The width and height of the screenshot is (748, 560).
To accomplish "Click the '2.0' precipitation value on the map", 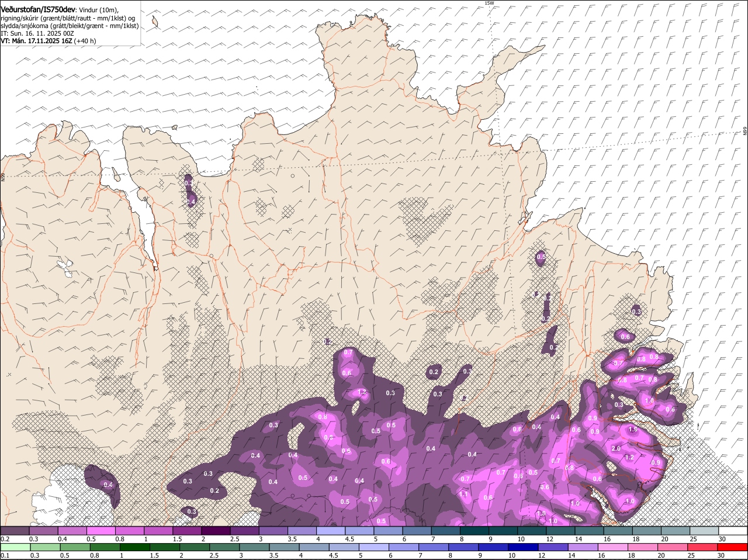I will [x=616, y=448].
